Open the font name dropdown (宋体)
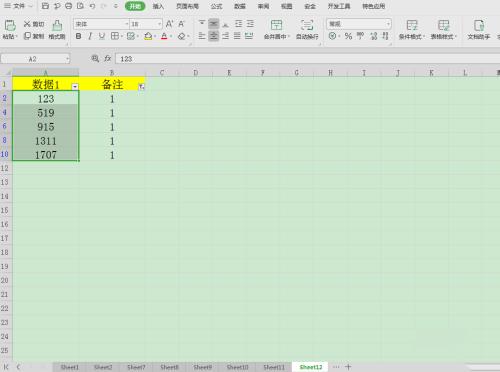Image resolution: width=500 pixels, height=372 pixels. (x=126, y=24)
